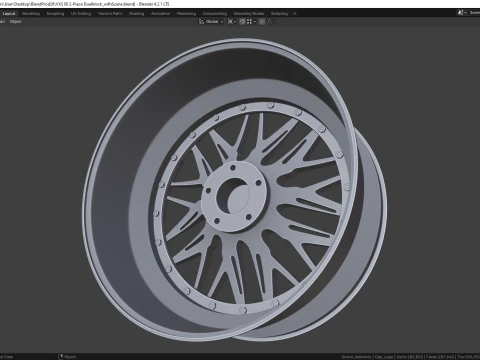The width and height of the screenshot is (480, 360).
Task: Open the Object menu in viewport header
Action: click(16, 22)
